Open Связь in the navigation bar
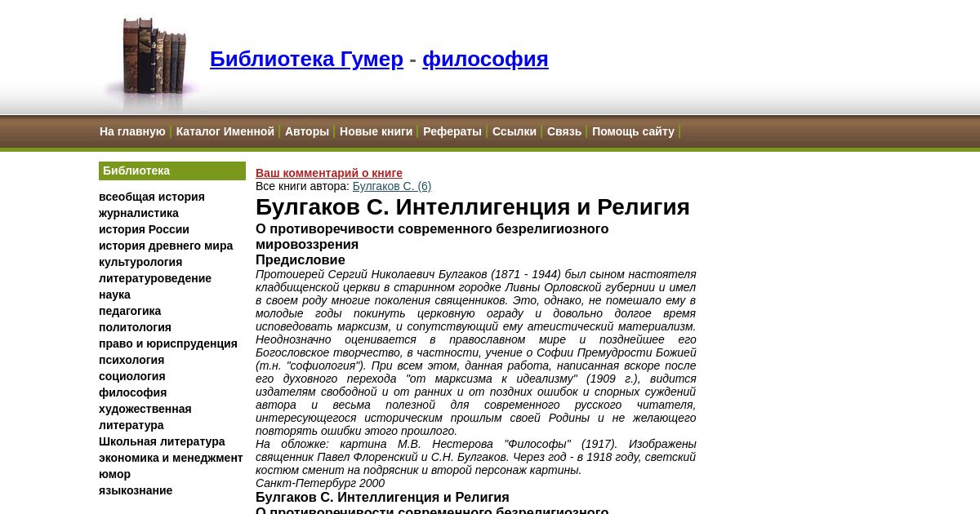The image size is (980, 514). [x=564, y=131]
